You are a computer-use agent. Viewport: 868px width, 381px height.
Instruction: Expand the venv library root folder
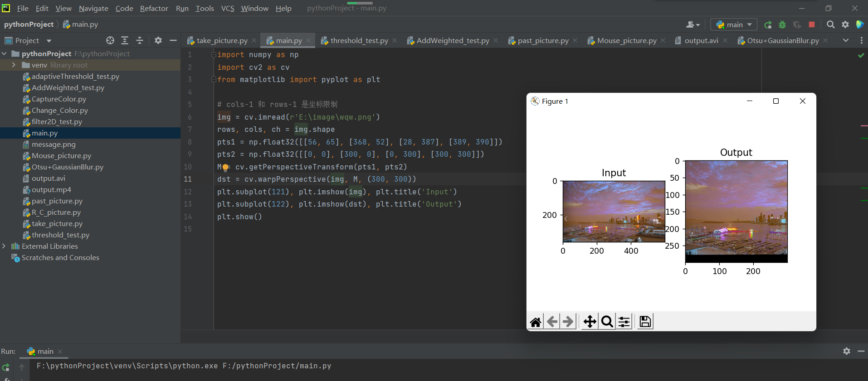(14, 65)
